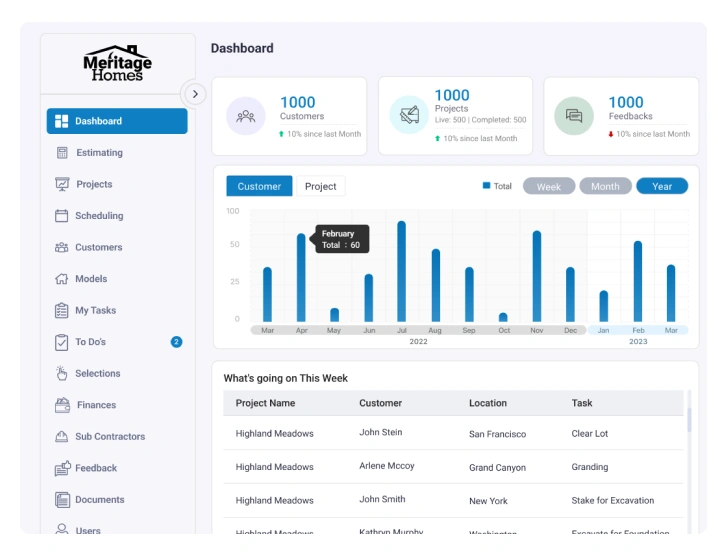Click the Sub Contractors hard hat icon
The width and height of the screenshot is (724, 557).
tap(61, 437)
